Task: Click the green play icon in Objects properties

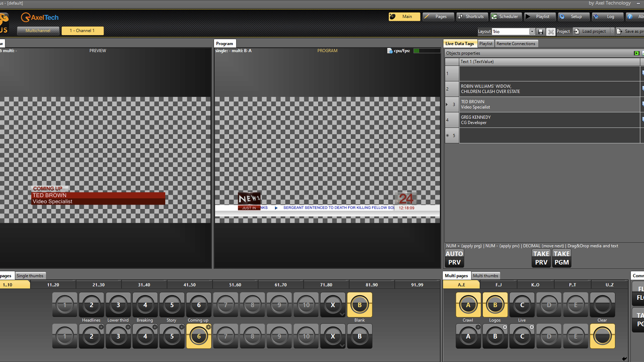Action: 636,53
